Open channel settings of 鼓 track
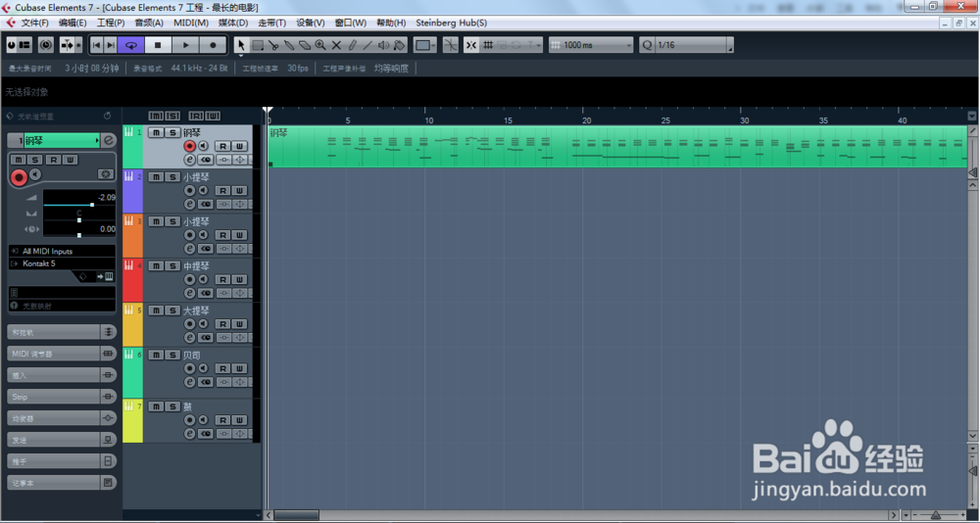Screen dimensions: 980x523 point(189,434)
